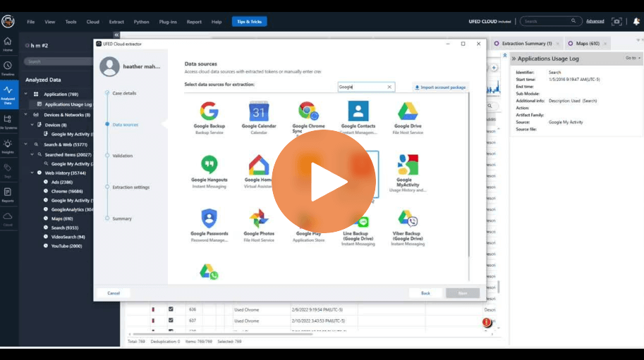This screenshot has height=360, width=644.
Task: Collapse the Devices (8) tree node
Action: pyautogui.click(x=32, y=125)
